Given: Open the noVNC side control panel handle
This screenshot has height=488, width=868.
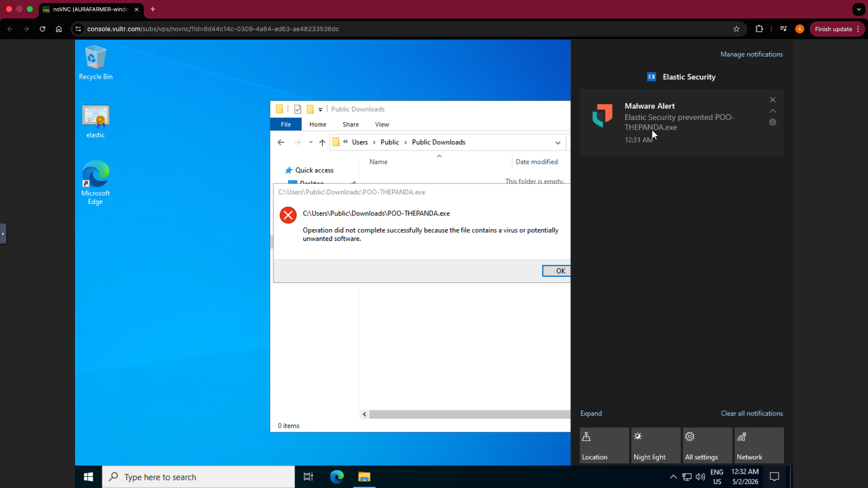Looking at the screenshot, I should (3, 234).
